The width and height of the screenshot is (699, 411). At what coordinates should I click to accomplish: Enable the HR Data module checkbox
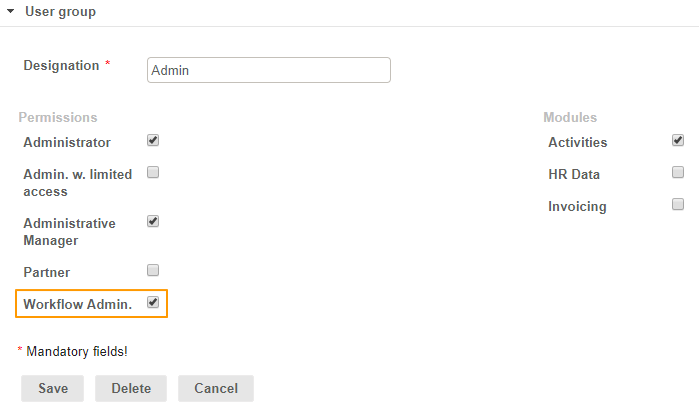click(x=678, y=172)
